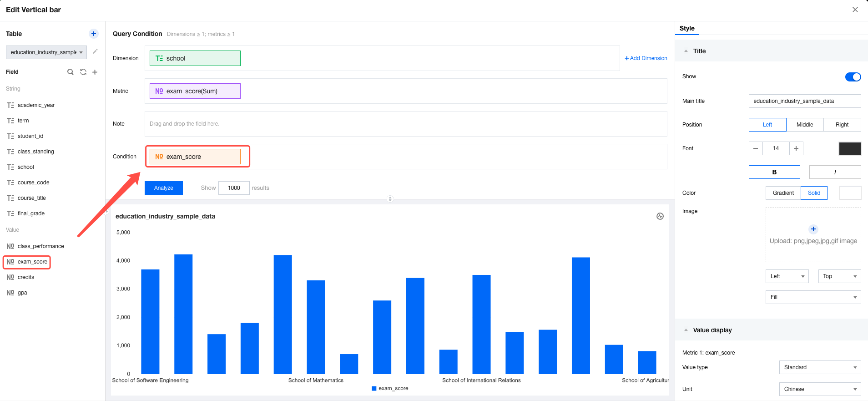Screen dimensions: 868x401
Task: Switch to the Style tab
Action: coord(687,28)
